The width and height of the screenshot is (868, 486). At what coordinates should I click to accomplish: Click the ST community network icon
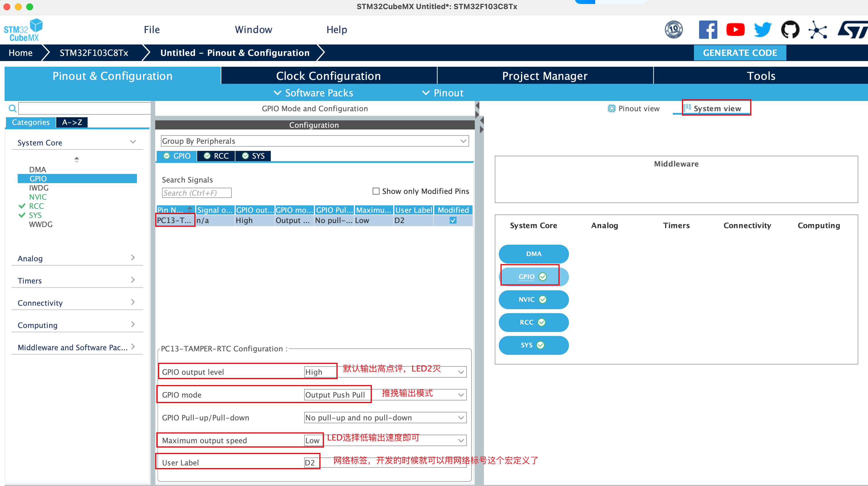[x=818, y=30]
